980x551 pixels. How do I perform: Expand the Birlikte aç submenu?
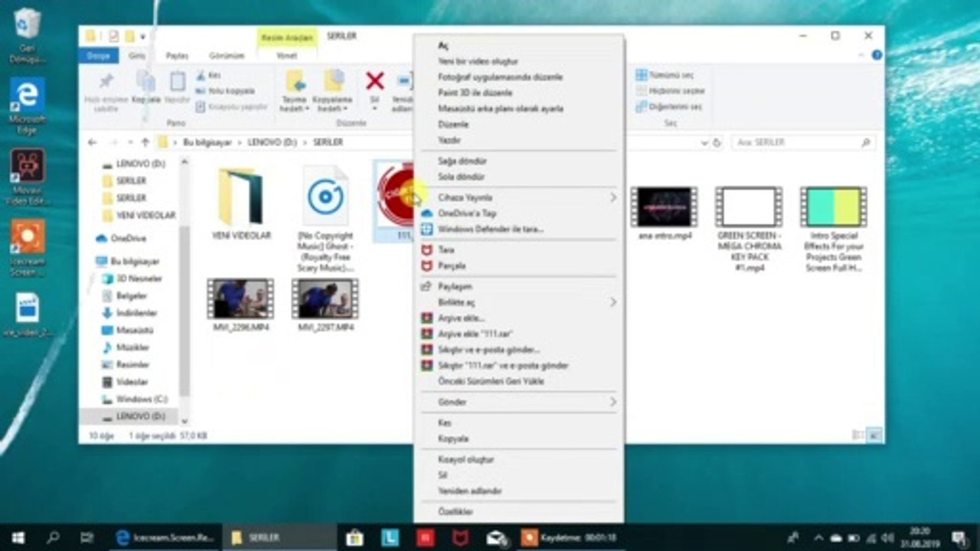[x=518, y=302]
